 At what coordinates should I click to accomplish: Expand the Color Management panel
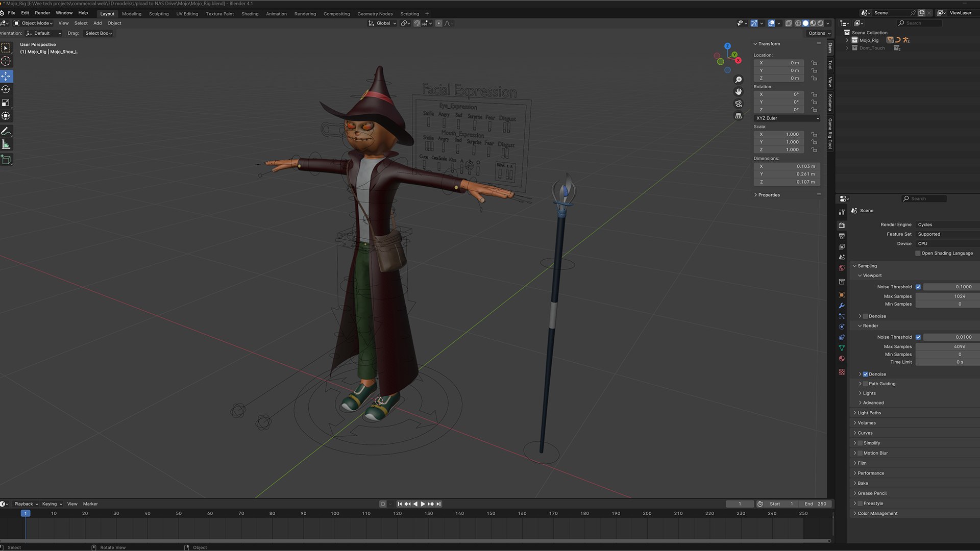click(877, 514)
